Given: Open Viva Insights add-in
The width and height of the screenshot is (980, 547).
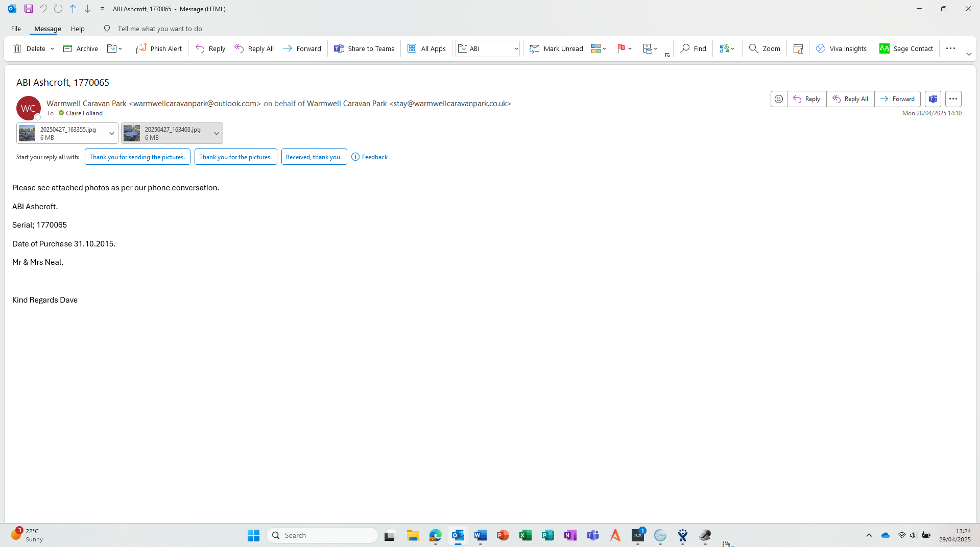Looking at the screenshot, I should [841, 48].
